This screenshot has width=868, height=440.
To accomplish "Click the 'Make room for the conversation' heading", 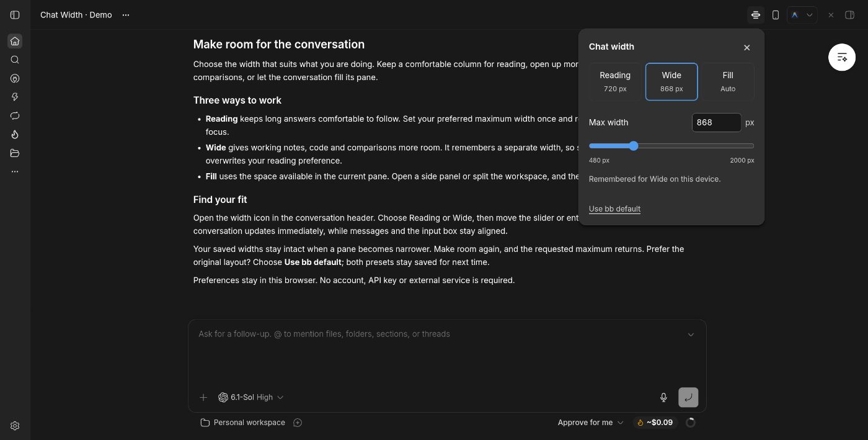I will tap(279, 44).
